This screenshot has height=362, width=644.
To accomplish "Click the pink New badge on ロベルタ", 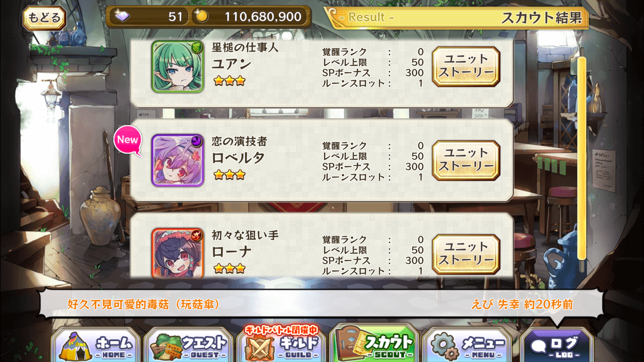I will [128, 140].
